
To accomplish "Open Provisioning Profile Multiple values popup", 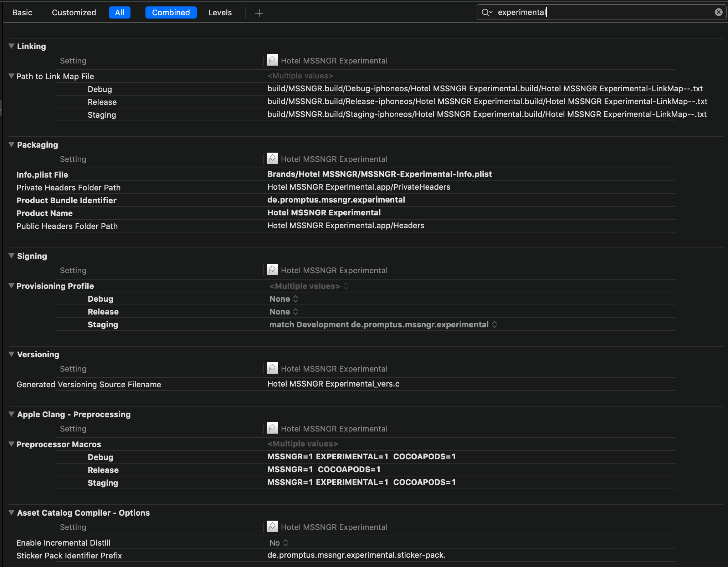I will (309, 286).
